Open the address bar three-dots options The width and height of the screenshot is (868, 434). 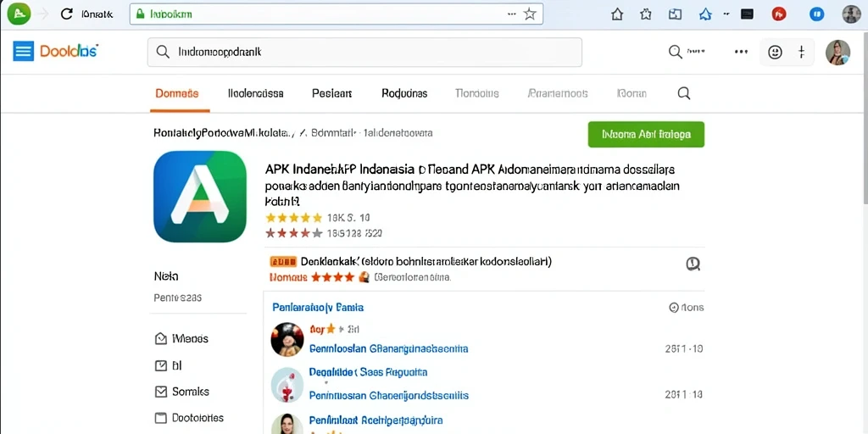(512, 14)
